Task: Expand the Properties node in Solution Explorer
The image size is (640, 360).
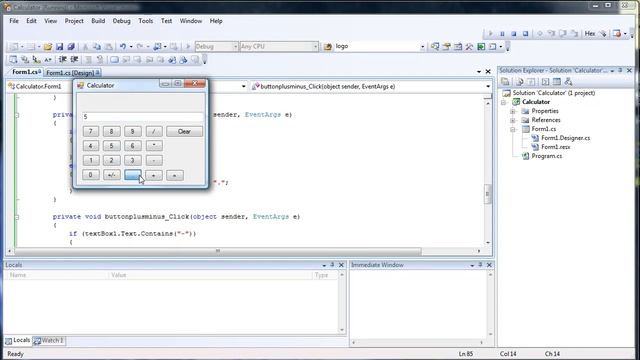Action: [513, 111]
